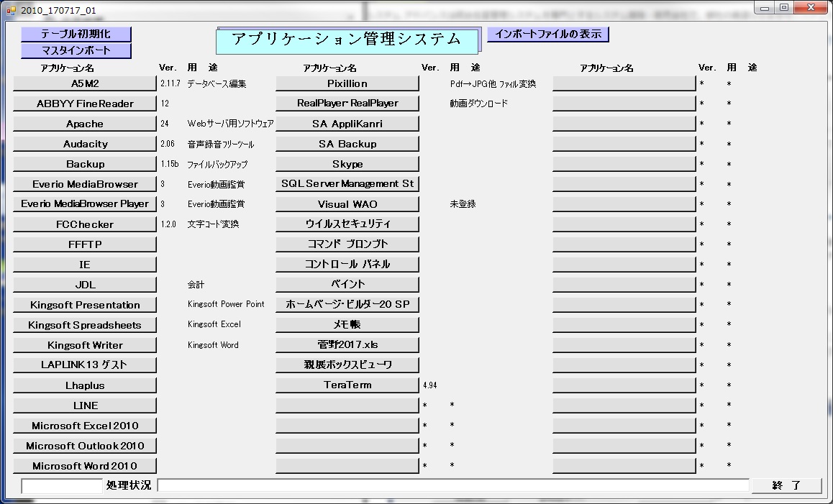The image size is (833, 504).
Task: Open Pixillion
Action: tap(347, 83)
